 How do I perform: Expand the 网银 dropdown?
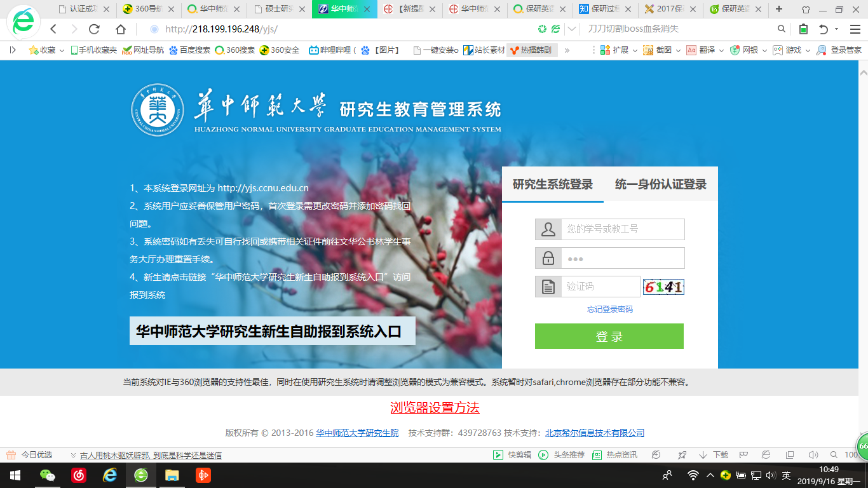748,50
